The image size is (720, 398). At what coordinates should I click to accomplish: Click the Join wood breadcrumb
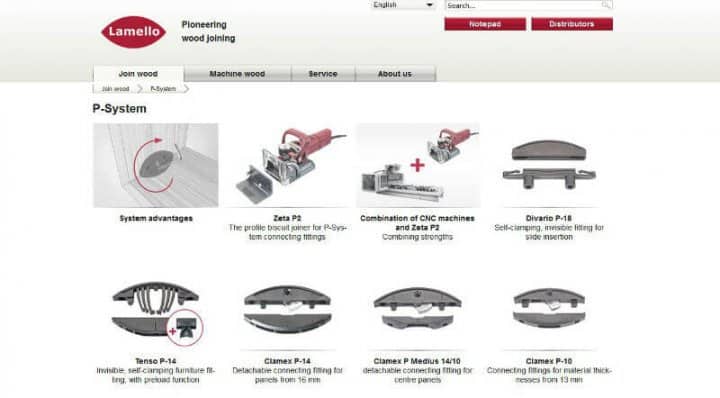[x=115, y=89]
